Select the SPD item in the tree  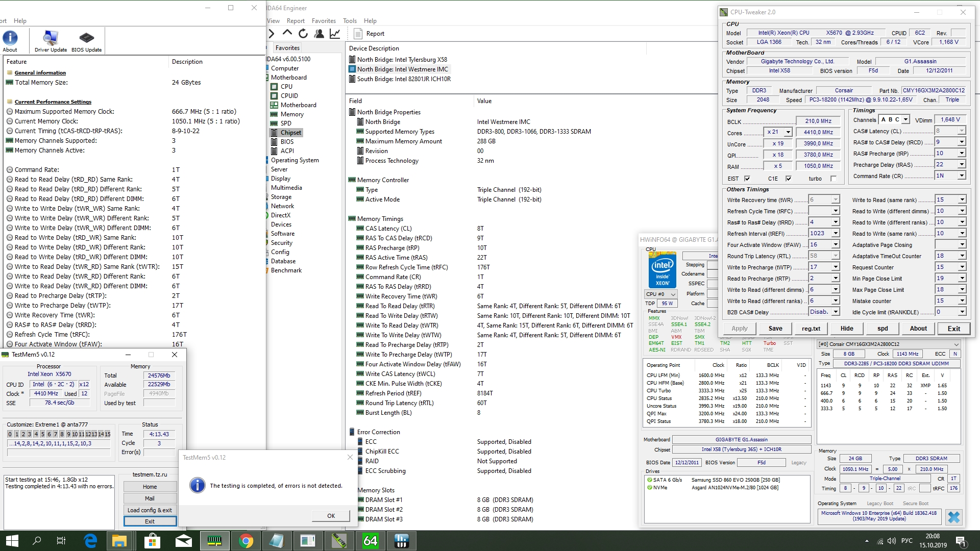(286, 123)
